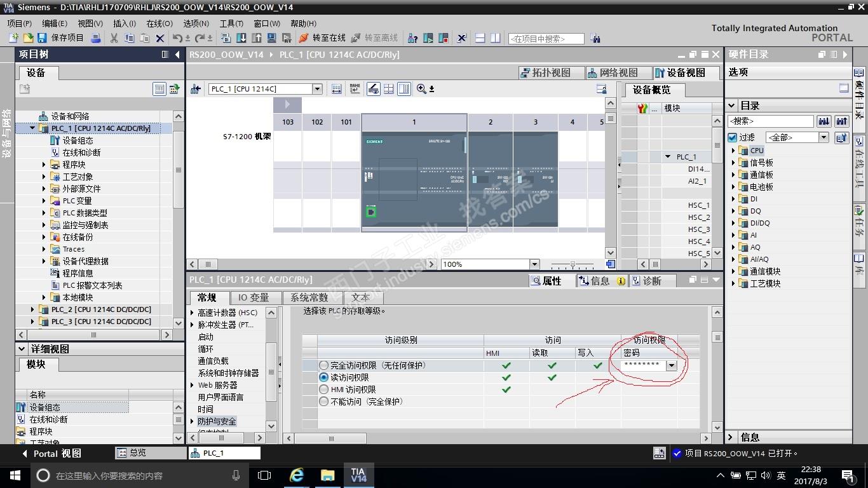Click the Windows Start button

(x=15, y=475)
